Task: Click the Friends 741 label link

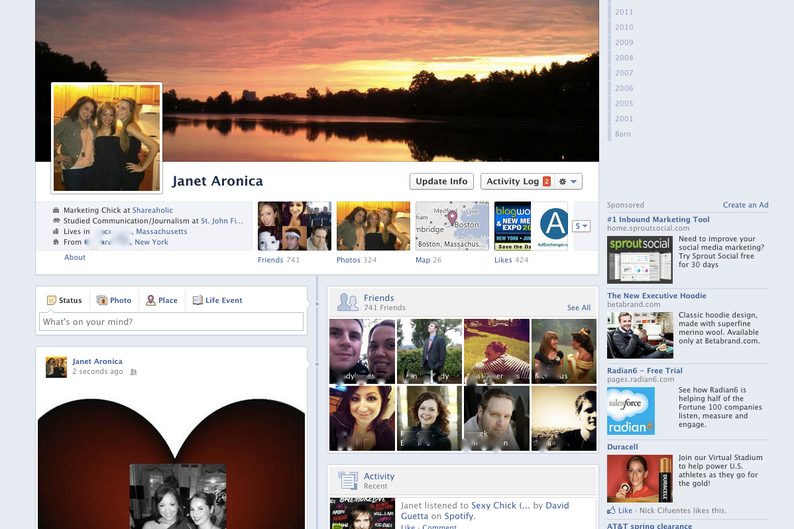Action: pyautogui.click(x=279, y=260)
